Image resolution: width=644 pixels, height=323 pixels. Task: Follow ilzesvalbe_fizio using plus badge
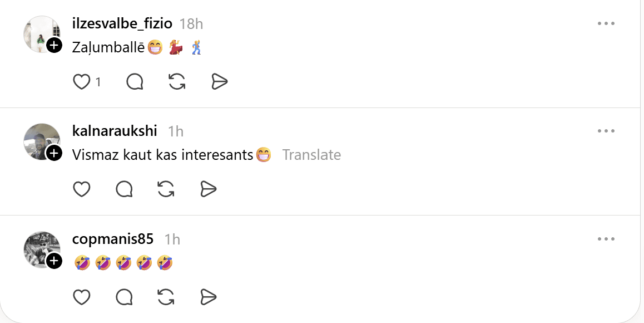pos(54,46)
